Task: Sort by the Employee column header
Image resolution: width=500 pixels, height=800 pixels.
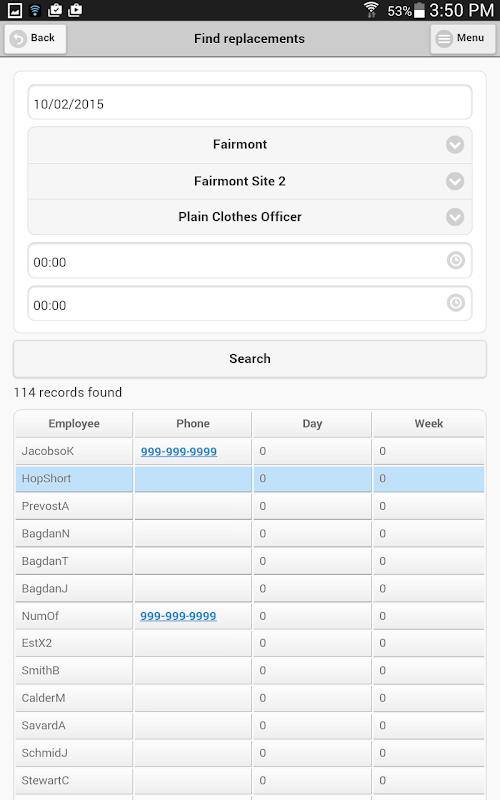Action: point(74,424)
